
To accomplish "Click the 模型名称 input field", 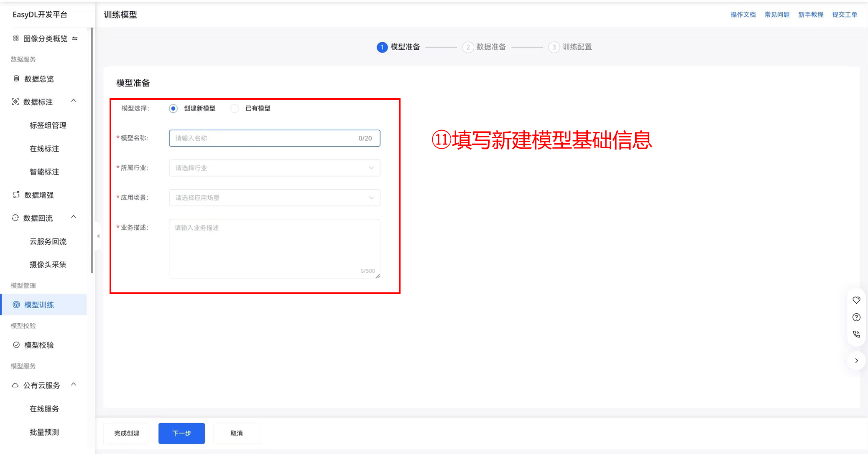I will tap(263, 138).
